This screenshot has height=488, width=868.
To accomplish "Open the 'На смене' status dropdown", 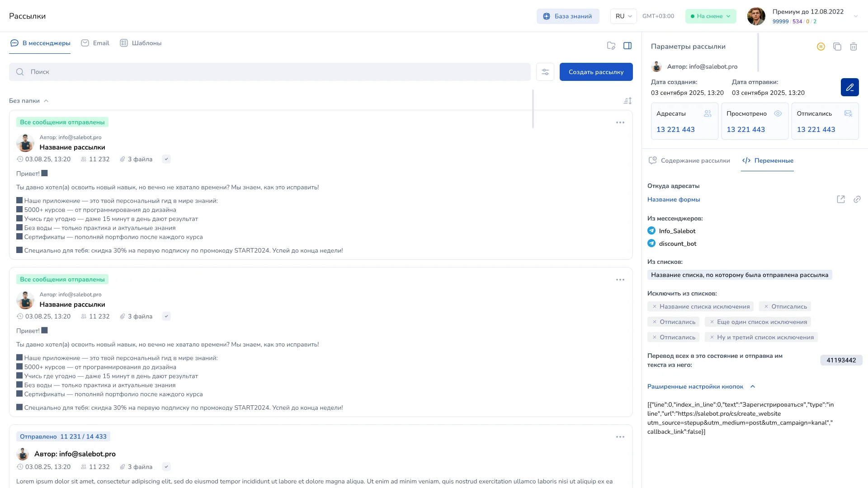I will click(711, 16).
